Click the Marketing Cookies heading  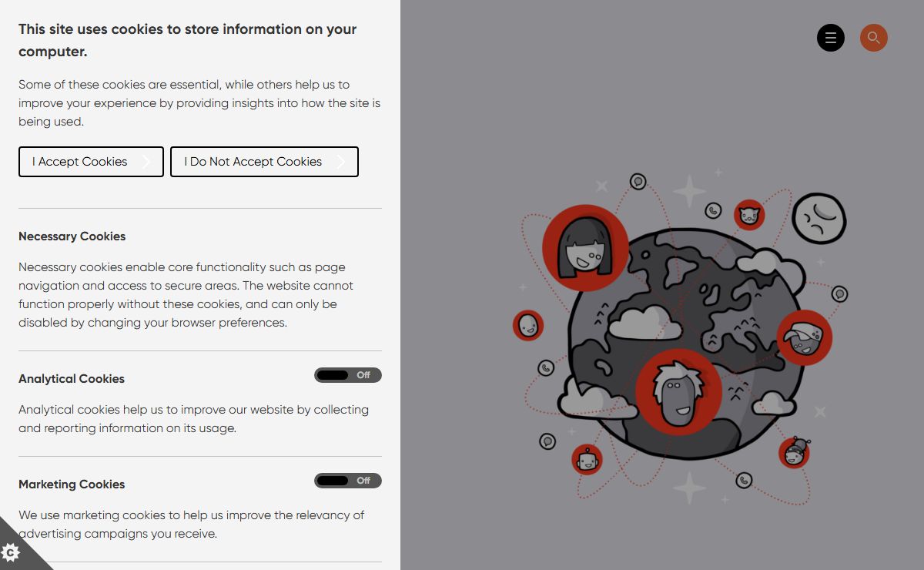pos(72,484)
